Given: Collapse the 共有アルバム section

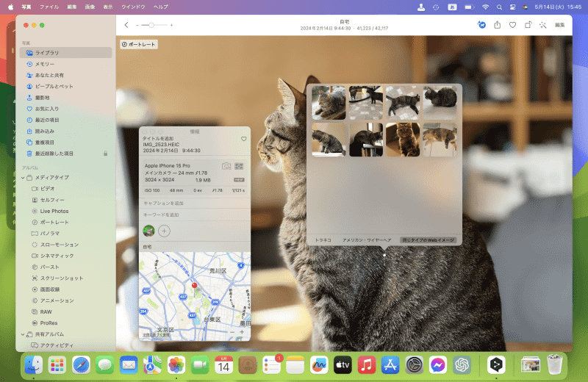Looking at the screenshot, I should coord(23,334).
